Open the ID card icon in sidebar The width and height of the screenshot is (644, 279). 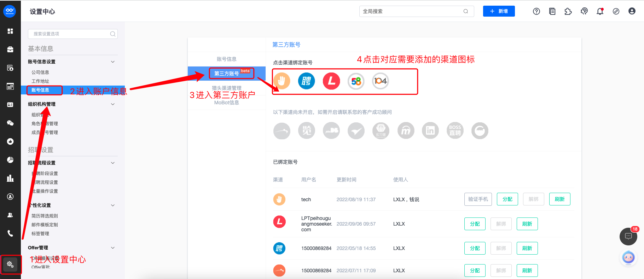(x=10, y=105)
